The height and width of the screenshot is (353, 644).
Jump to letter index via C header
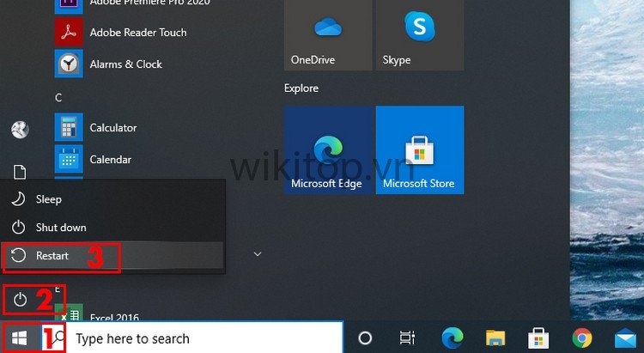[58, 98]
